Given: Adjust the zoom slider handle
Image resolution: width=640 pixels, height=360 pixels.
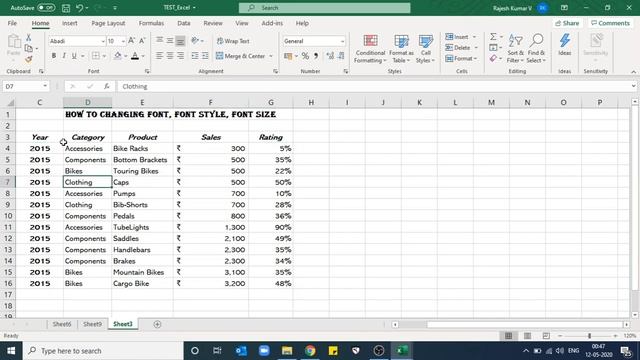Looking at the screenshot, I should click(x=589, y=336).
